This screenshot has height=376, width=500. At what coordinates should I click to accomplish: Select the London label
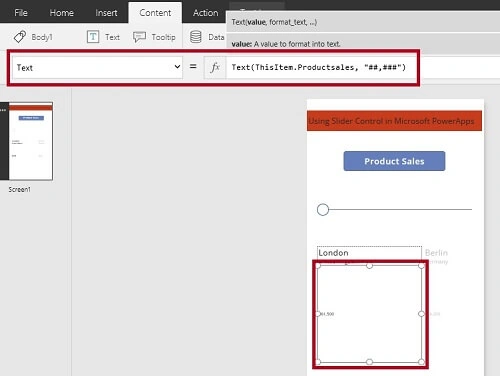pyautogui.click(x=333, y=253)
